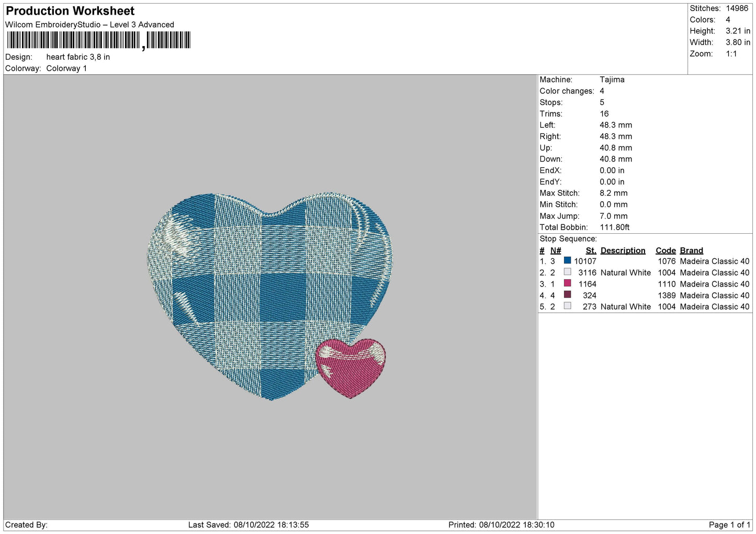Viewport: 756px width, 534px height.
Task: Click stitch count 324 in stop row 4
Action: point(590,296)
